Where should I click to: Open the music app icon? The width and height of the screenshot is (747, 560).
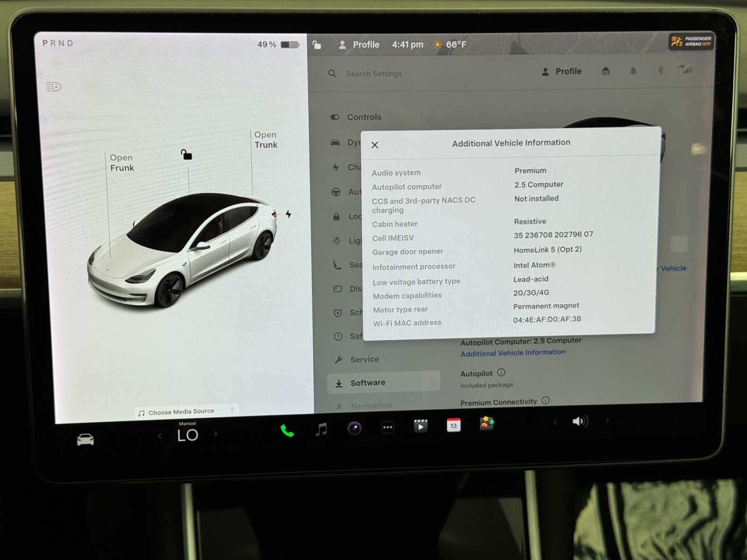click(x=321, y=429)
